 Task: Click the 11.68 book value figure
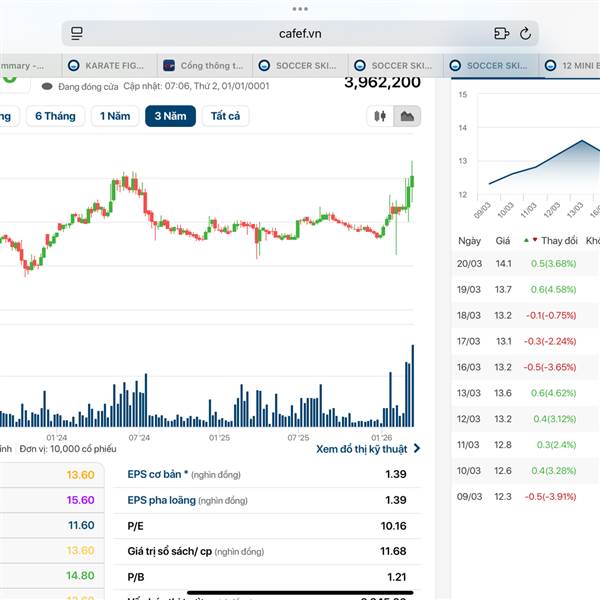tap(393, 551)
